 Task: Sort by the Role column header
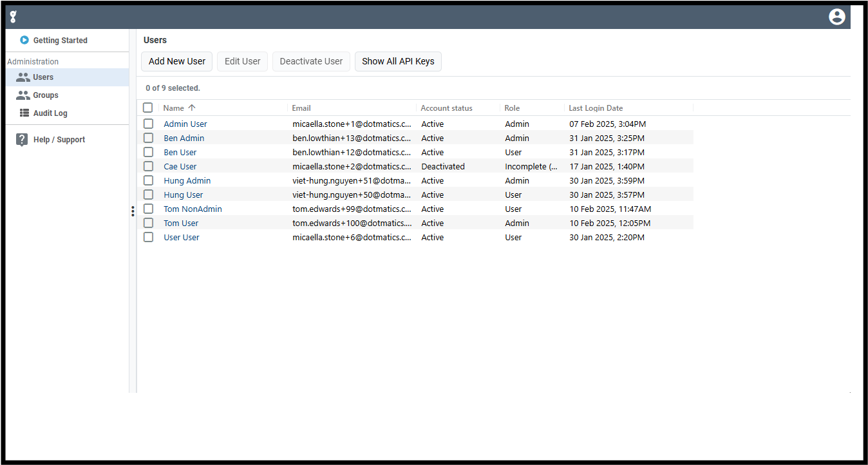click(x=512, y=108)
